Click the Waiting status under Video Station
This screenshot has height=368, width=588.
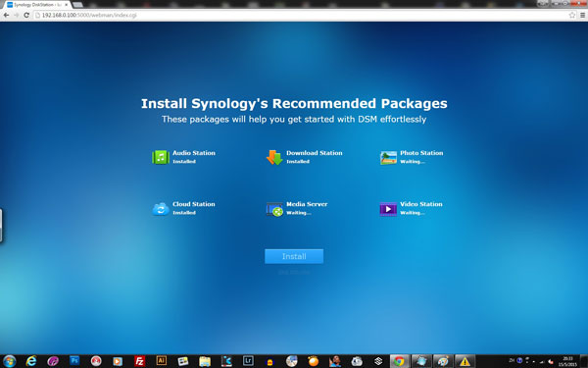(413, 213)
